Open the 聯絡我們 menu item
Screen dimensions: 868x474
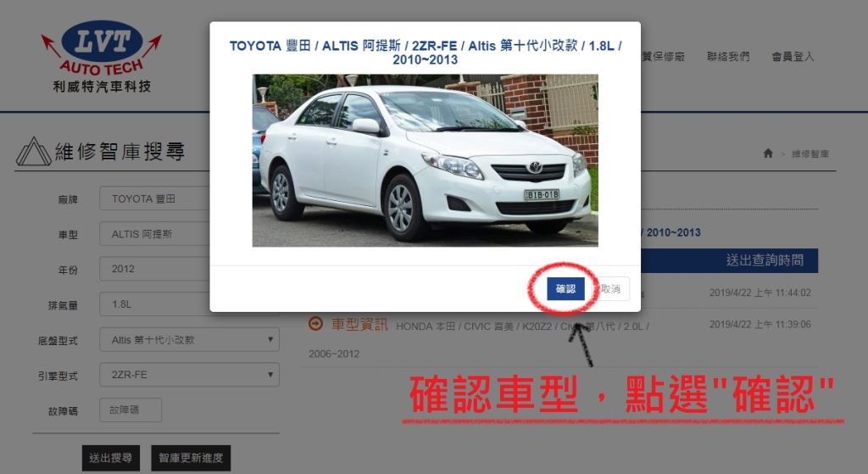click(x=729, y=57)
